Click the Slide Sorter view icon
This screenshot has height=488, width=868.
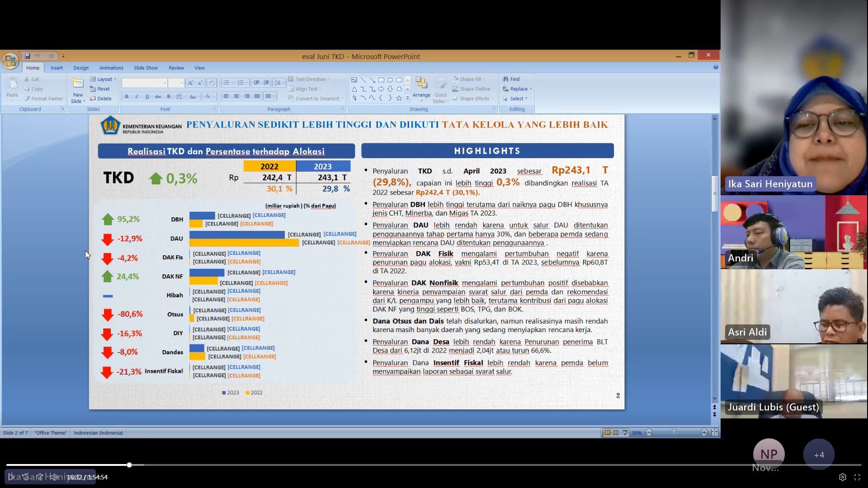point(616,433)
